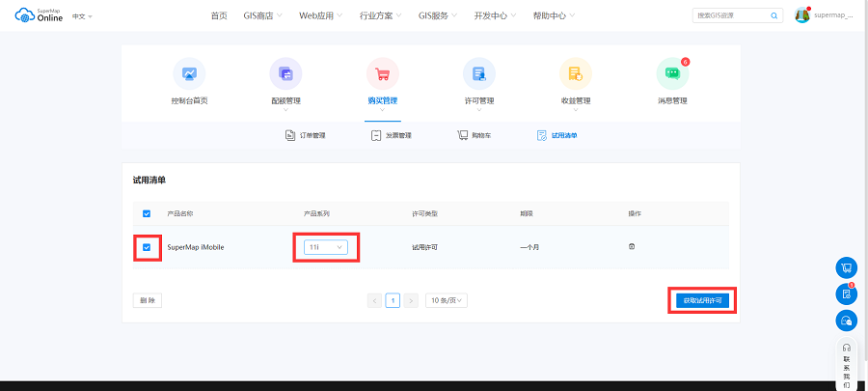The width and height of the screenshot is (868, 391).
Task: Open the 中文 language selector
Action: click(x=82, y=16)
